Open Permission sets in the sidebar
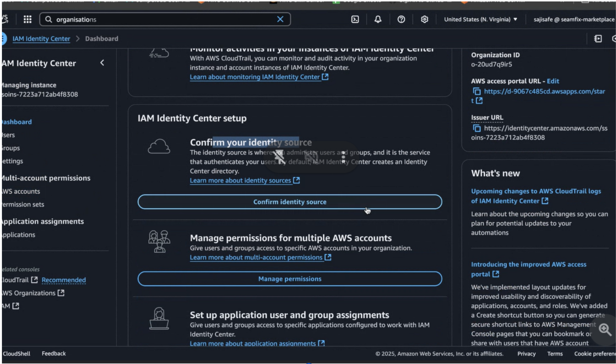Image resolution: width=616 pixels, height=364 pixels. (23, 204)
